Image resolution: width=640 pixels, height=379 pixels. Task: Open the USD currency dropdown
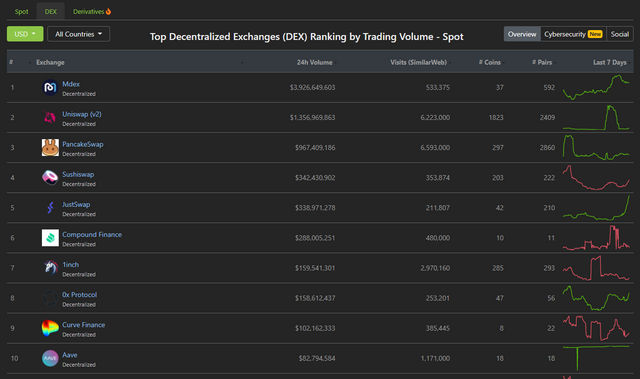click(25, 34)
